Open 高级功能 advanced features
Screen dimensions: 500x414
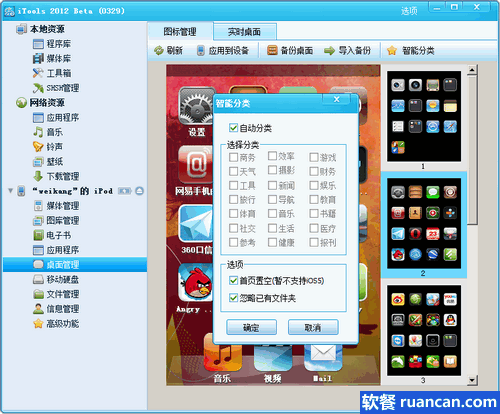coord(56,323)
